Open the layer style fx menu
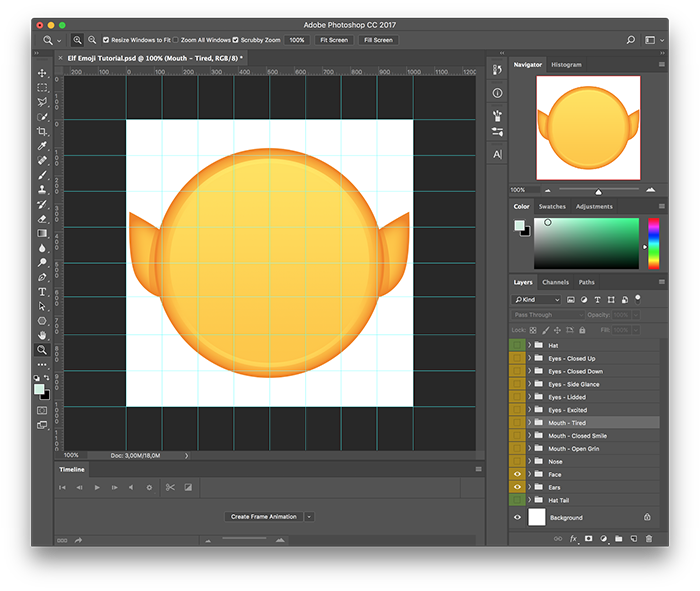Screen dimensions: 700x591 (574, 538)
